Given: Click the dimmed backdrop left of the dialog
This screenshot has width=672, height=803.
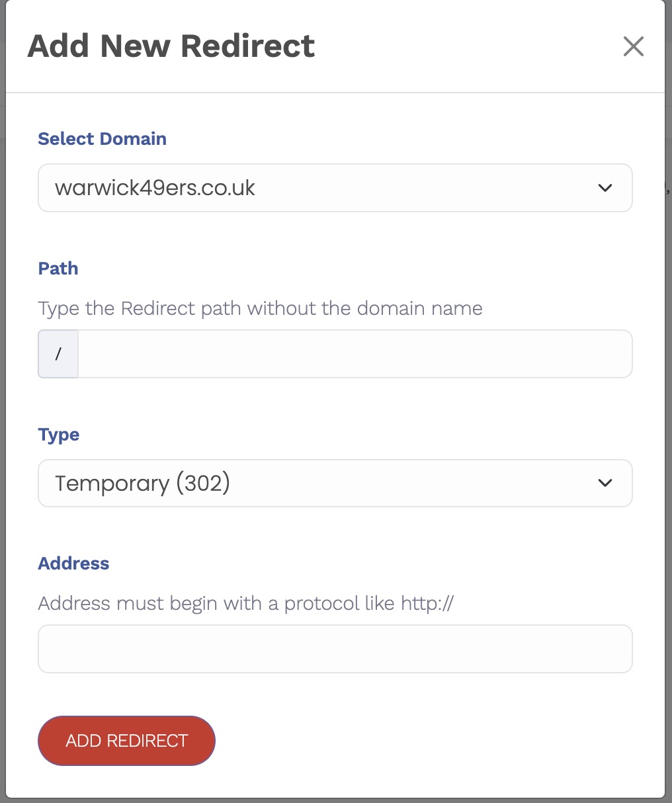Looking at the screenshot, I should (3, 397).
